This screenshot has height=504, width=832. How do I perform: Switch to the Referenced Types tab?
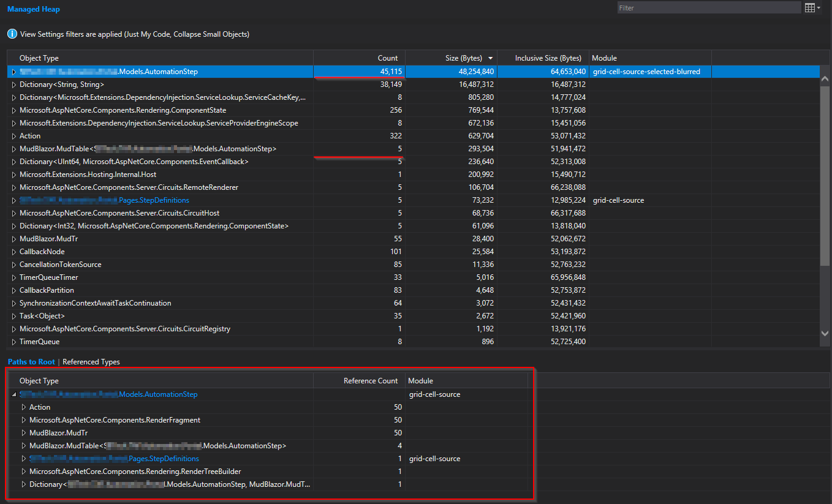(91, 361)
